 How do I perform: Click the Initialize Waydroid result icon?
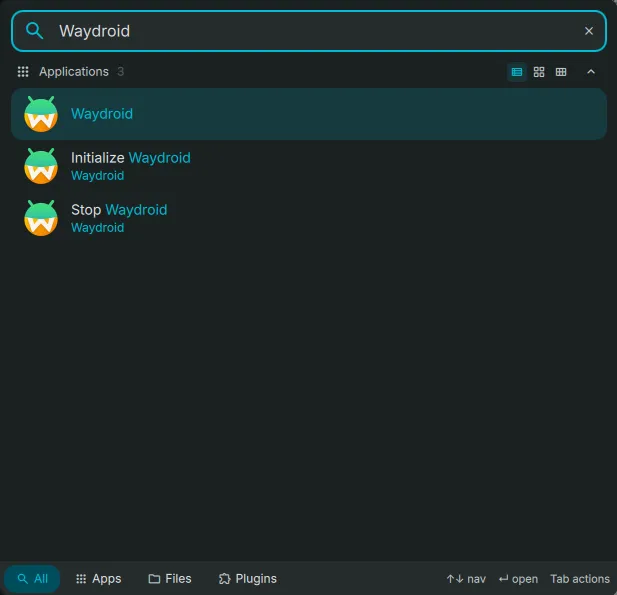click(41, 166)
